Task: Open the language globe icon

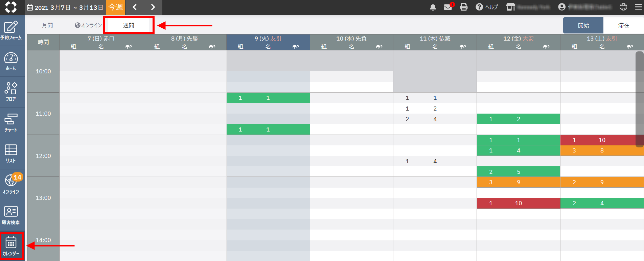Action: tap(623, 7)
